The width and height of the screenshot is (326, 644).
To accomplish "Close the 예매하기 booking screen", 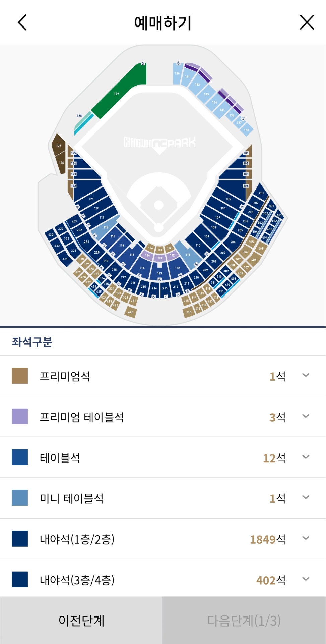I will (x=307, y=22).
